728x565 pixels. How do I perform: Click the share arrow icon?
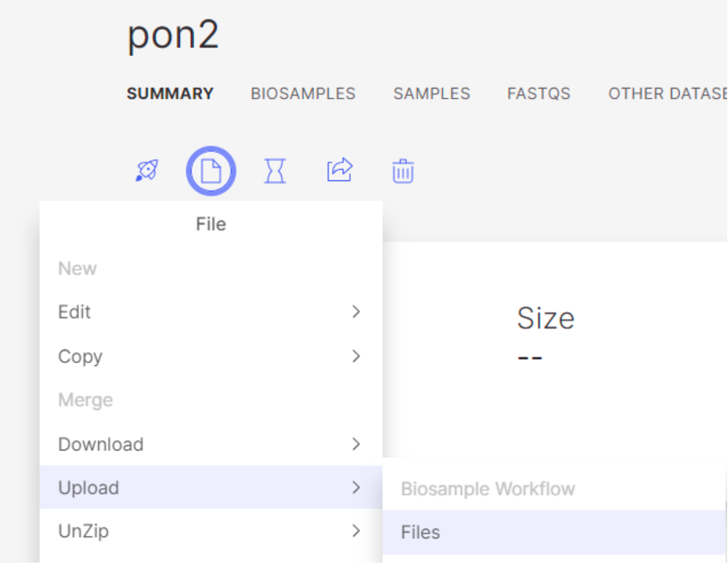click(340, 169)
